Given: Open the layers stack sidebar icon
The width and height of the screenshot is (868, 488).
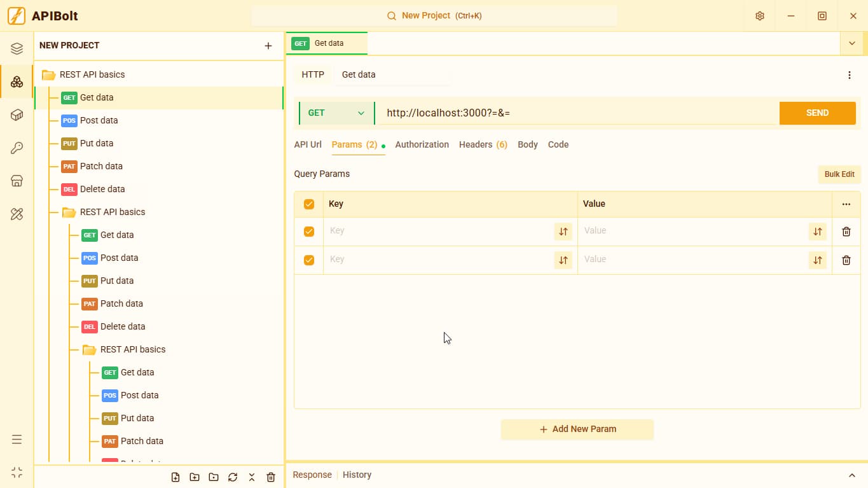Looking at the screenshot, I should point(17,49).
